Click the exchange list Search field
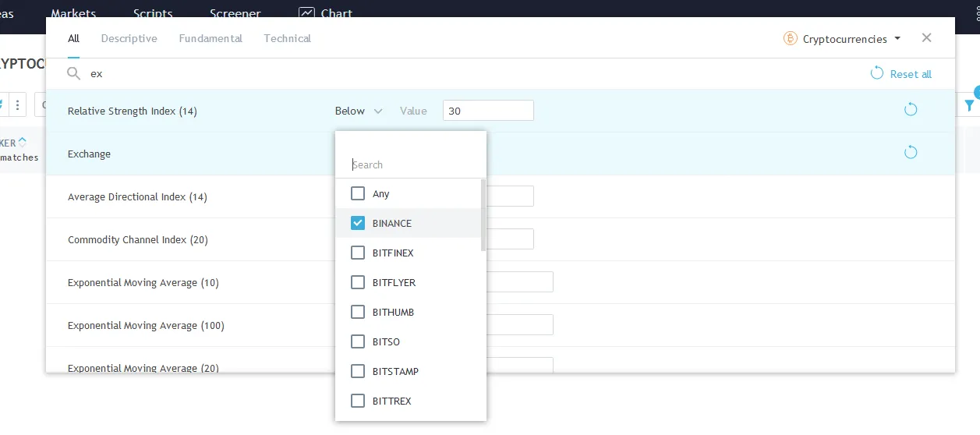Image resolution: width=980 pixels, height=435 pixels. 411,164
